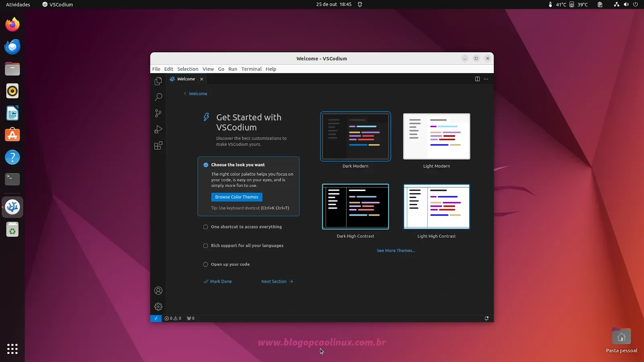Open LibreOffice Writer from the dock
The width and height of the screenshot is (644, 362).
coord(12,113)
